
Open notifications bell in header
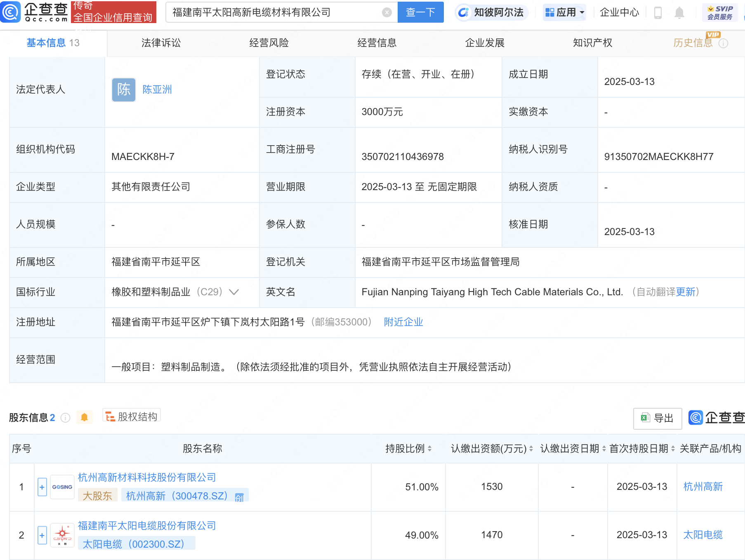point(679,13)
